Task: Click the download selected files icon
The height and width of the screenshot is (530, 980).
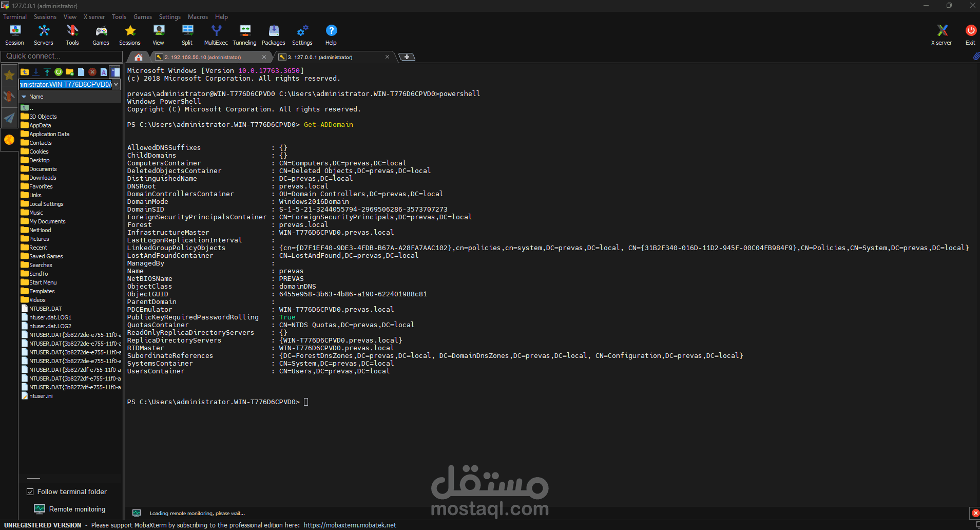Action: 36,72
